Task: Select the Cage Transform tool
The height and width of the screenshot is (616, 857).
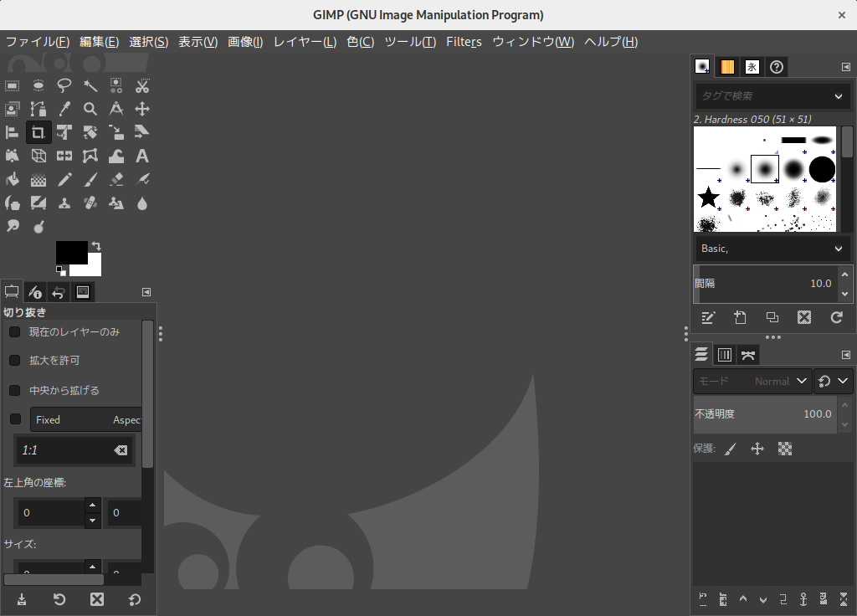Action: pyautogui.click(x=90, y=157)
